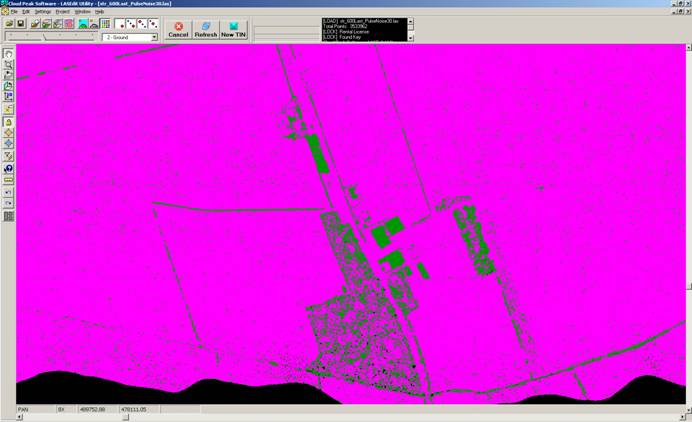
Task: Open the Project menu
Action: pos(62,11)
